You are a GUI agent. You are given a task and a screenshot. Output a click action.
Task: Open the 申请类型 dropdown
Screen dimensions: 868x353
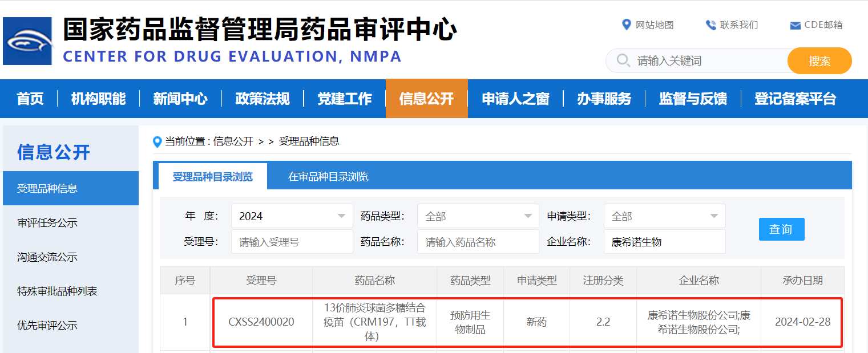[665, 216]
